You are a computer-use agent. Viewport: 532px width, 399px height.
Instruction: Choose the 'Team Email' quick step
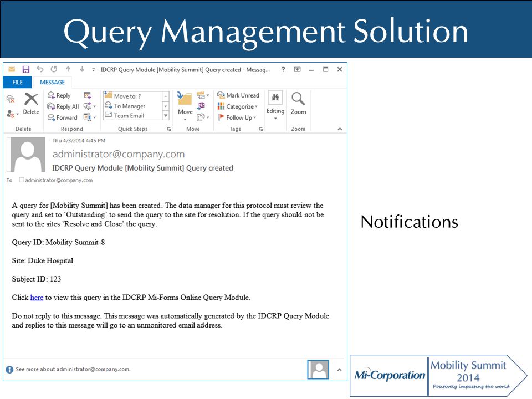coord(132,116)
